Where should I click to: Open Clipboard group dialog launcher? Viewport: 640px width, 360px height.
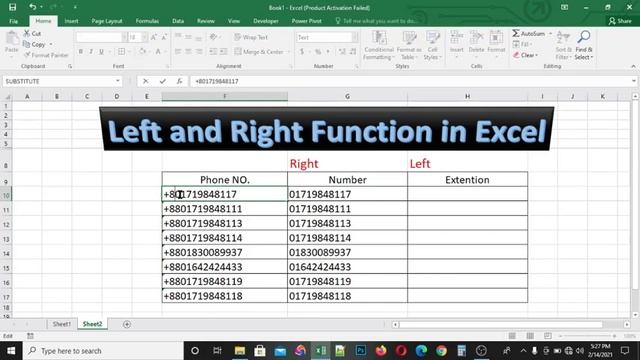(70, 66)
